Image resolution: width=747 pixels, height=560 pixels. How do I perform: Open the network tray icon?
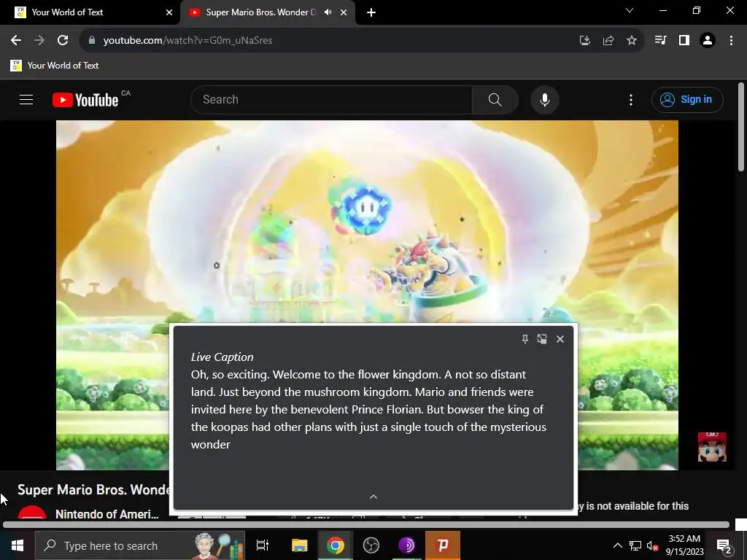635,545
